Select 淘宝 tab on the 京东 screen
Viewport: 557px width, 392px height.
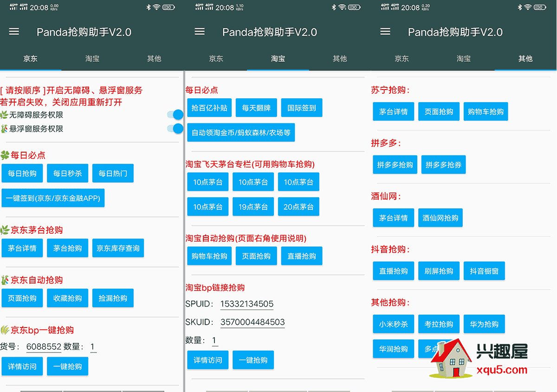tap(92, 58)
